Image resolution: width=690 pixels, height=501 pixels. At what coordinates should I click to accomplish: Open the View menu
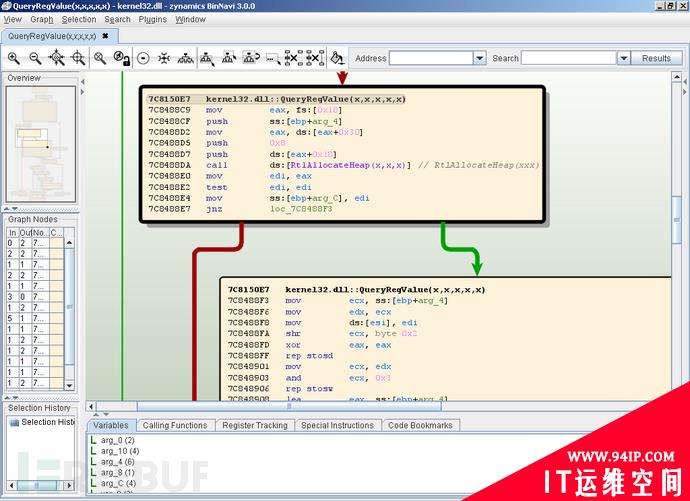(12, 19)
